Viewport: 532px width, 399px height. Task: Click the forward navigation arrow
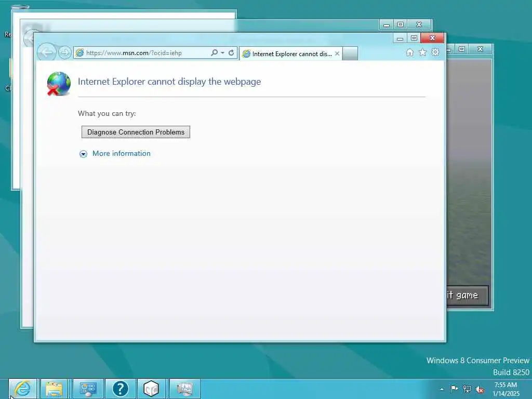tap(64, 52)
